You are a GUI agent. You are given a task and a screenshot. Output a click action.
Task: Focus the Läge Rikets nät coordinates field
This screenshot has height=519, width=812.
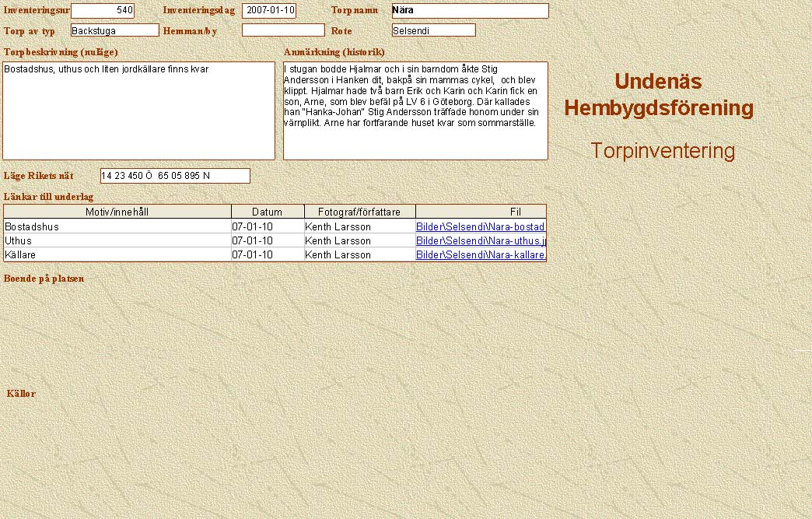[175, 176]
